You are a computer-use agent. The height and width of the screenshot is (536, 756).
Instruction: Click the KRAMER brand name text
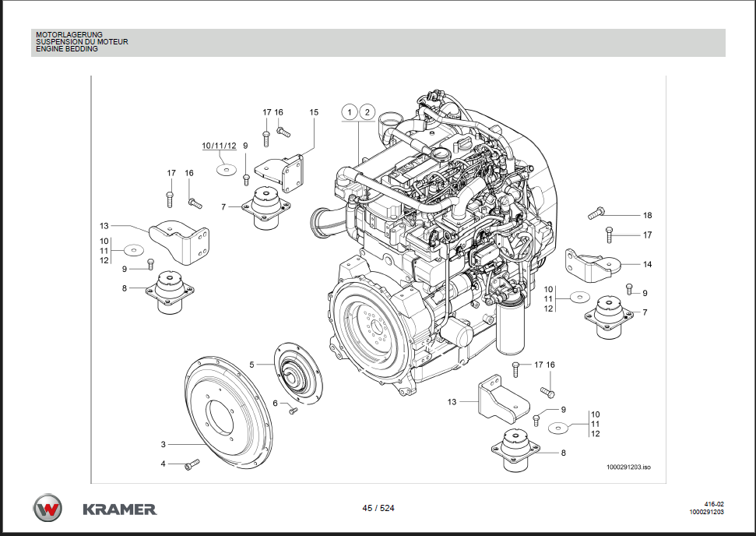tap(119, 510)
